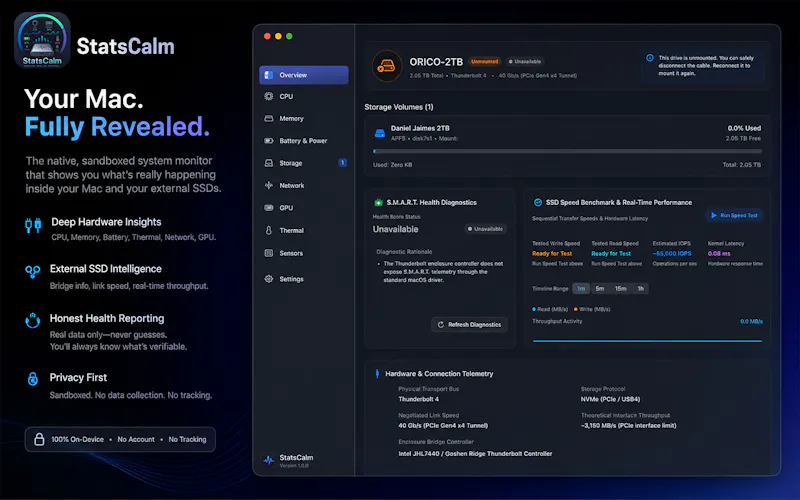Click the External SSD Intelligence icon
The image size is (800, 500).
[x=33, y=271]
